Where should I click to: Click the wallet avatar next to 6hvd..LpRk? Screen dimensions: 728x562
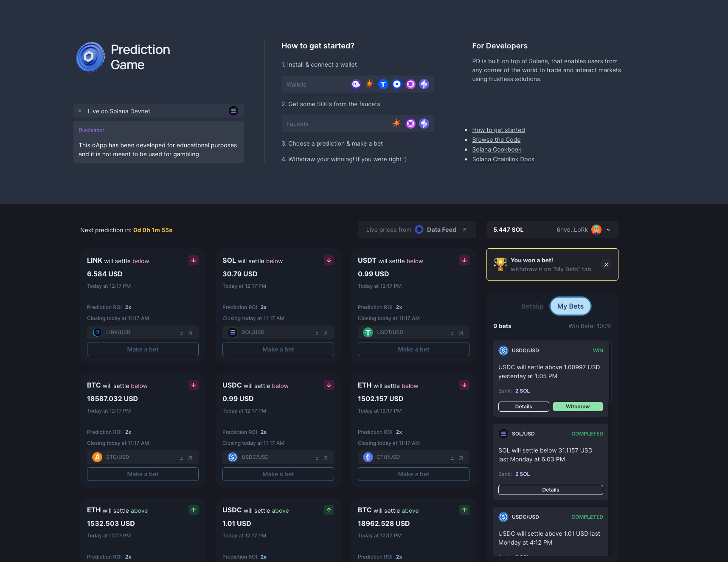point(596,230)
